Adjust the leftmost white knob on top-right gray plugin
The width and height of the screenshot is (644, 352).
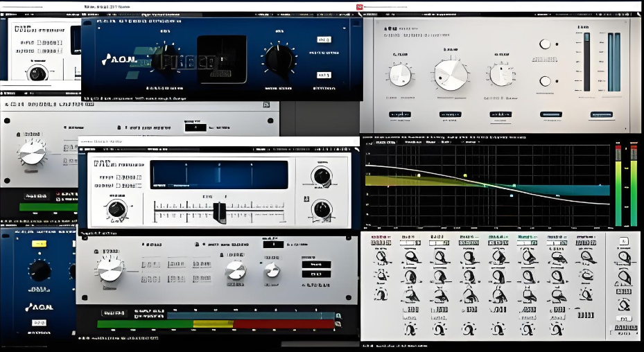pyautogui.click(x=400, y=75)
